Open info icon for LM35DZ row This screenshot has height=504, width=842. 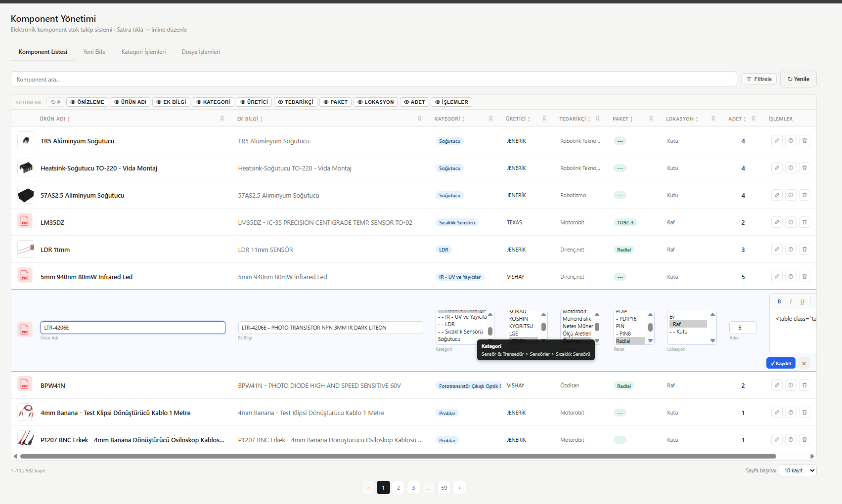(x=791, y=222)
